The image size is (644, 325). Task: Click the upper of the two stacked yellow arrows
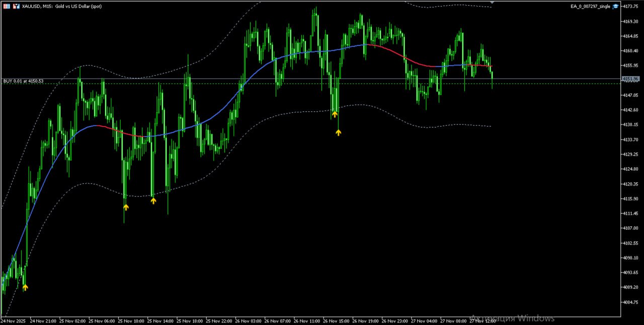click(335, 115)
